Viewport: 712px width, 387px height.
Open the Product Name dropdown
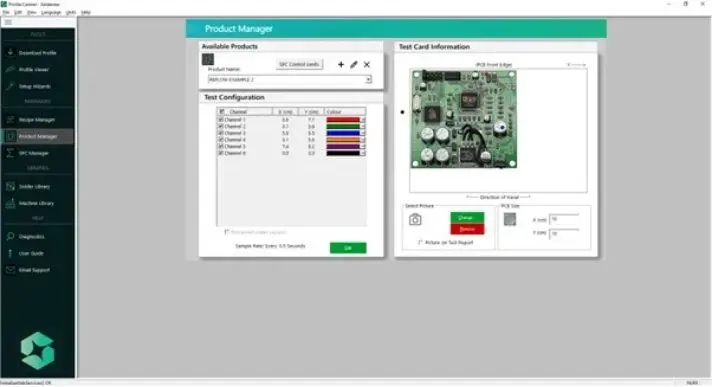pos(368,79)
